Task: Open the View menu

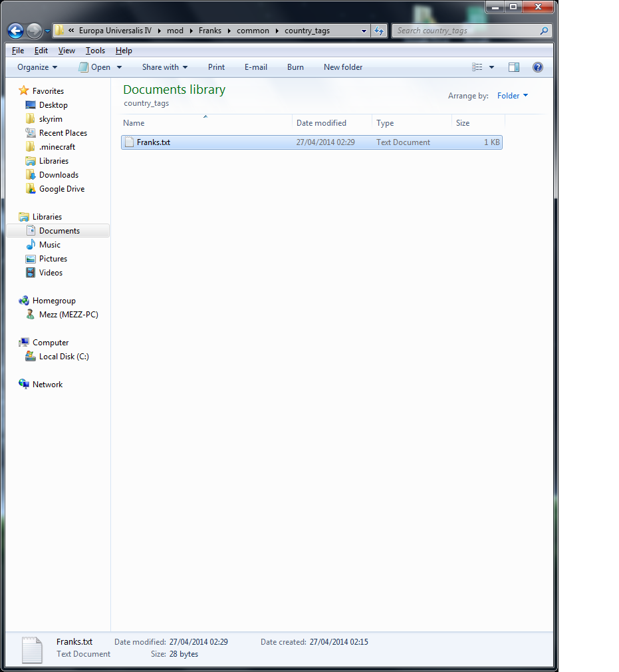Action: (66, 51)
